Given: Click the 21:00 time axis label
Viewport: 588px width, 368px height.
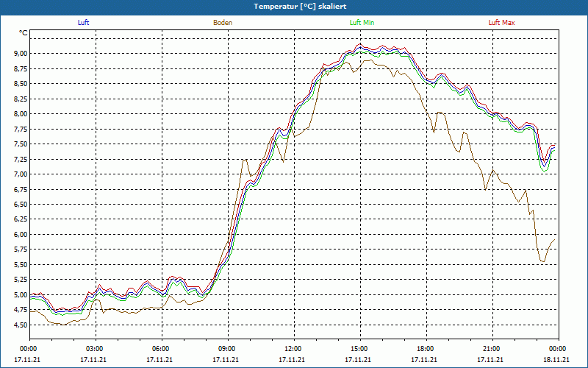Looking at the screenshot, I should tap(492, 349).
